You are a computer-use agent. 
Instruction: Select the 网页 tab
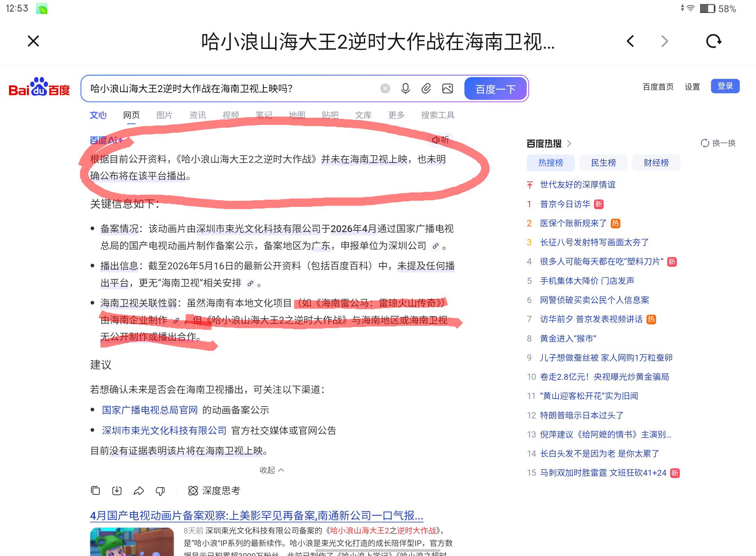[x=131, y=115]
